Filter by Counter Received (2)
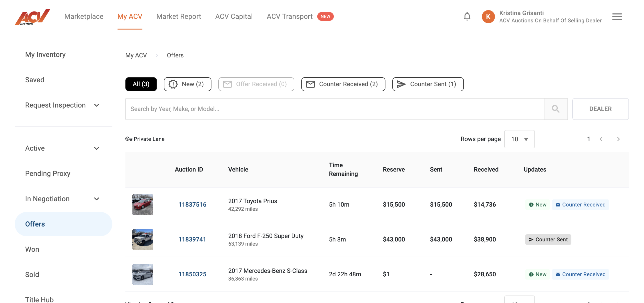The width and height of the screenshot is (644, 303). (x=343, y=84)
